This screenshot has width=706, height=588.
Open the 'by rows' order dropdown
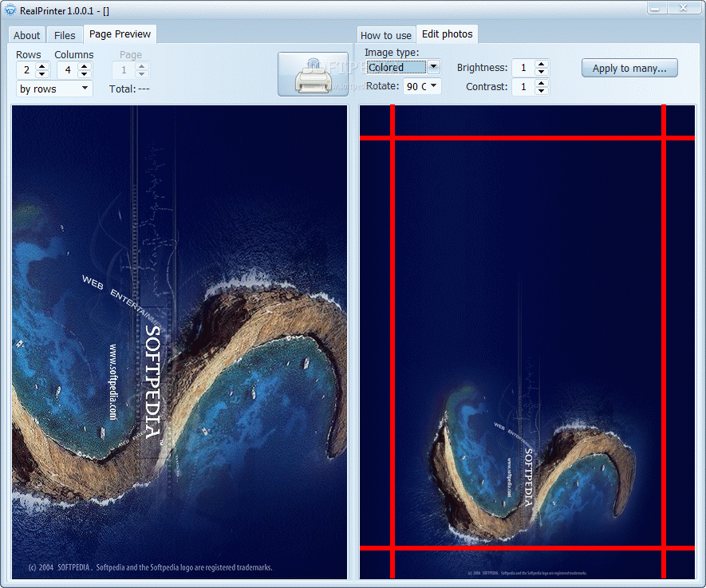54,89
